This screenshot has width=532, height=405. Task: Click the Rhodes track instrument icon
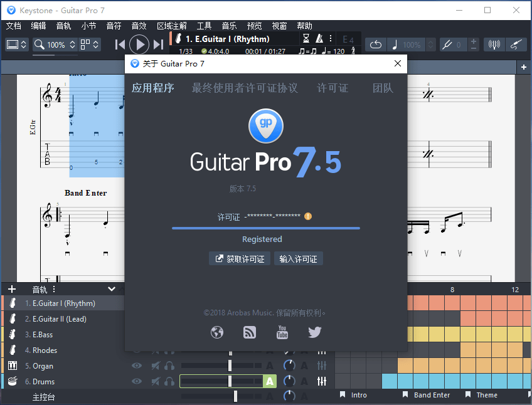tap(12, 350)
